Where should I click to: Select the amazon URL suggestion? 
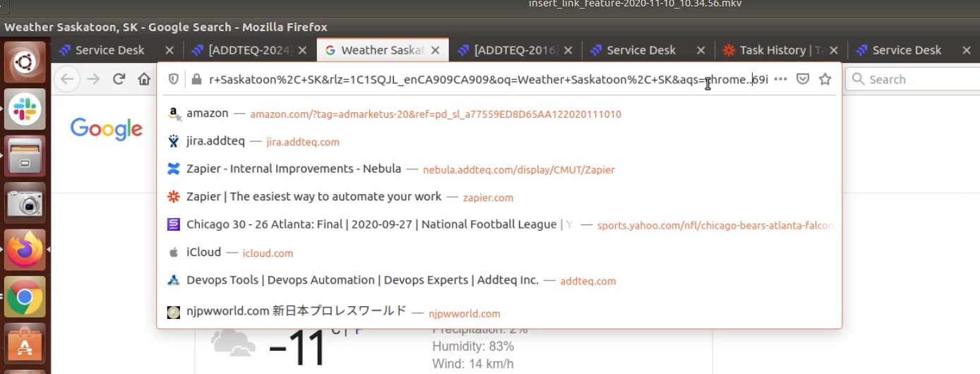pyautogui.click(x=499, y=114)
